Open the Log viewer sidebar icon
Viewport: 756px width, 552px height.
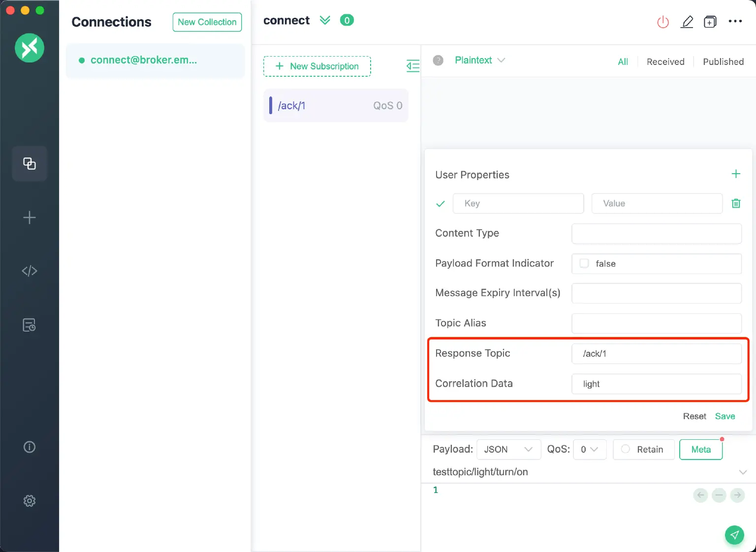[30, 325]
